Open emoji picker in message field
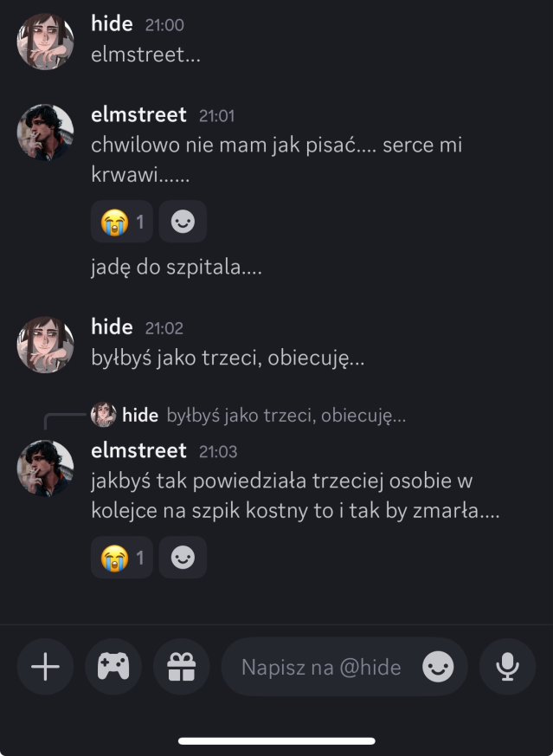 pos(438,667)
